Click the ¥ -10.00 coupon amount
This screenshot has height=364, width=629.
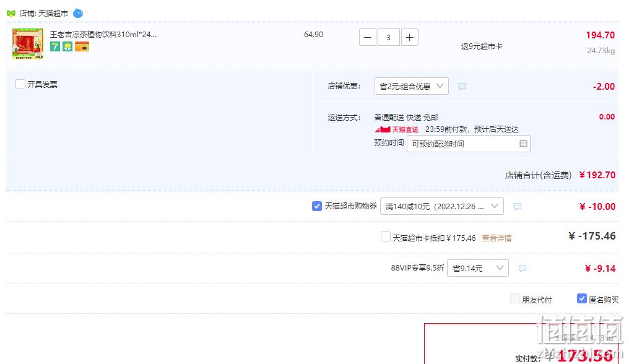[597, 207]
